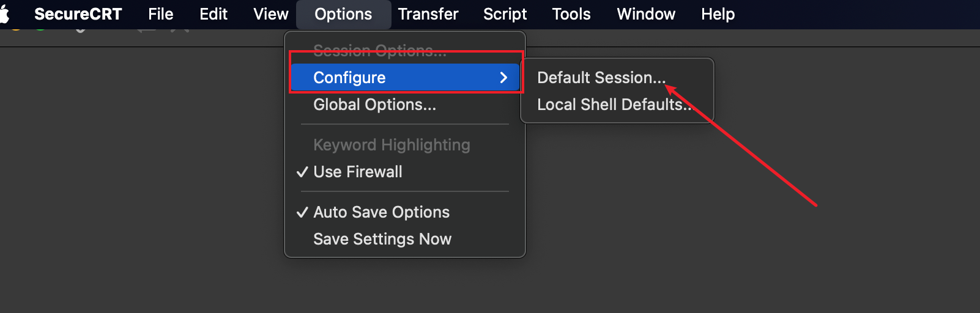The width and height of the screenshot is (980, 313).
Task: Open the View menu
Action: (x=270, y=14)
